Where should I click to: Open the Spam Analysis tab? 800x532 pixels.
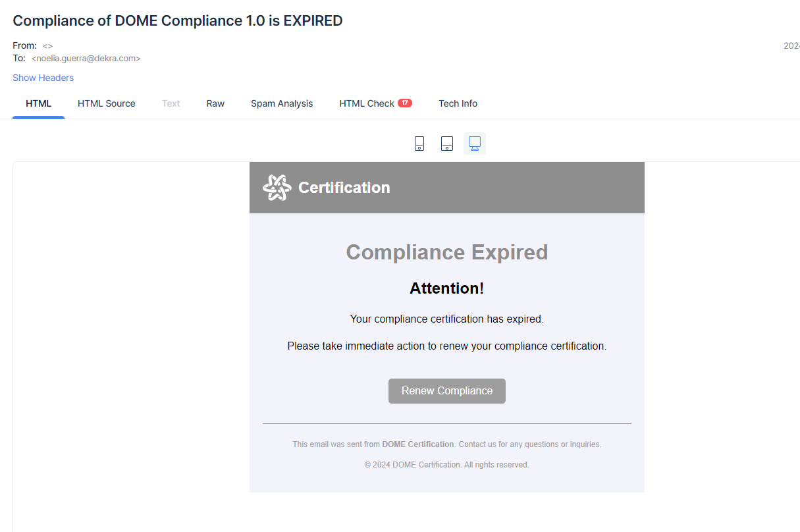click(282, 103)
